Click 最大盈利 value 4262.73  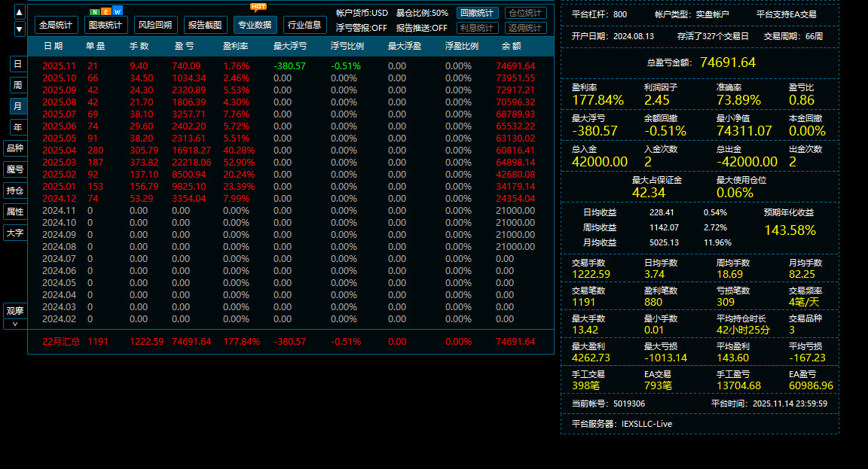coord(591,358)
